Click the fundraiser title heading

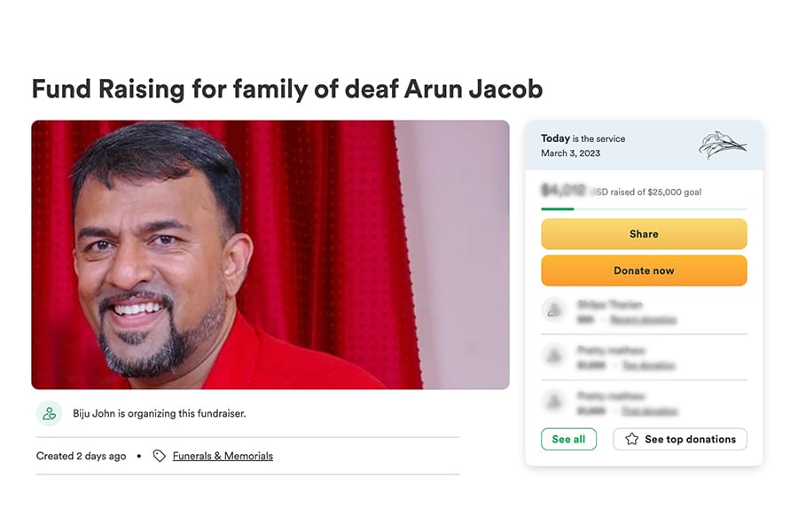[x=286, y=89]
